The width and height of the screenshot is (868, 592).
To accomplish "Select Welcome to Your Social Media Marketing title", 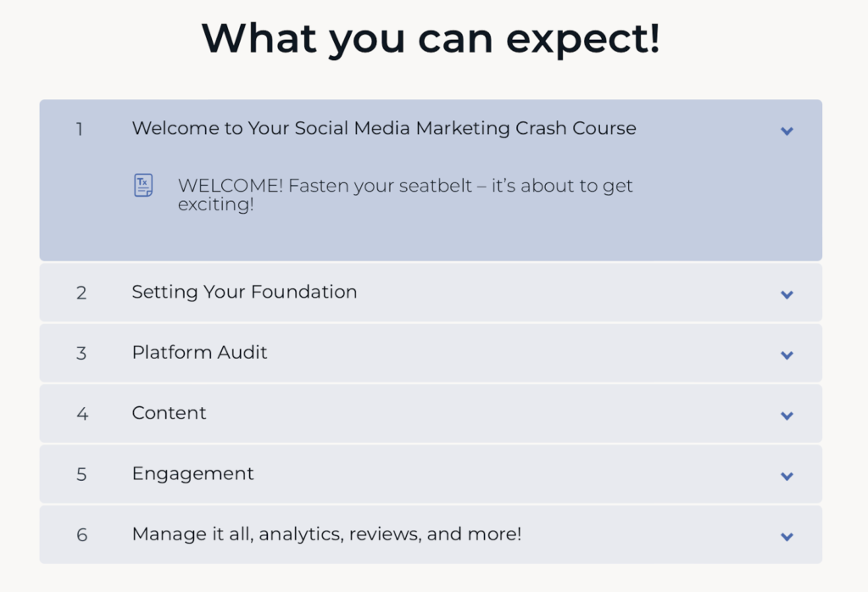I will (x=384, y=128).
